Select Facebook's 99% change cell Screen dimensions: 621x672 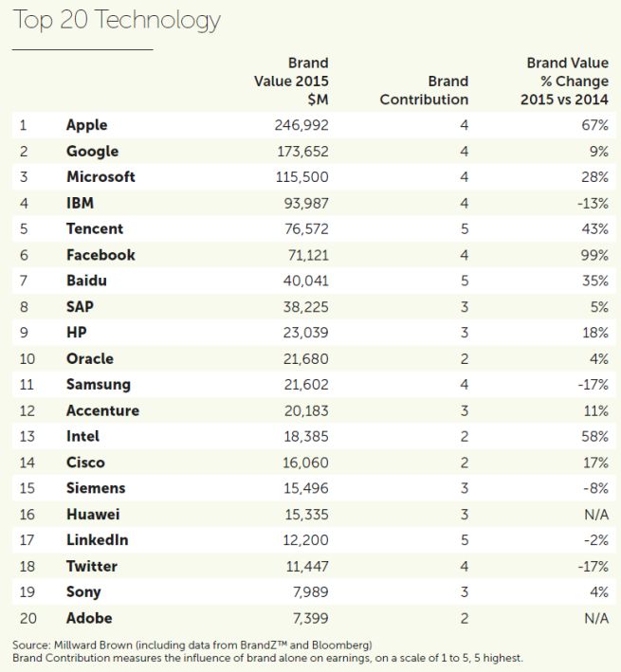593,255
